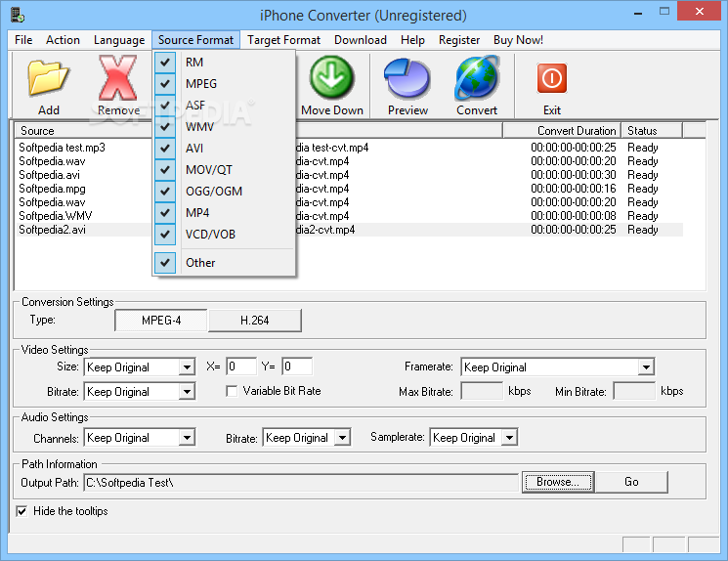Viewport: 728px width, 561px height.
Task: Select H.264 conversion type
Action: click(254, 321)
